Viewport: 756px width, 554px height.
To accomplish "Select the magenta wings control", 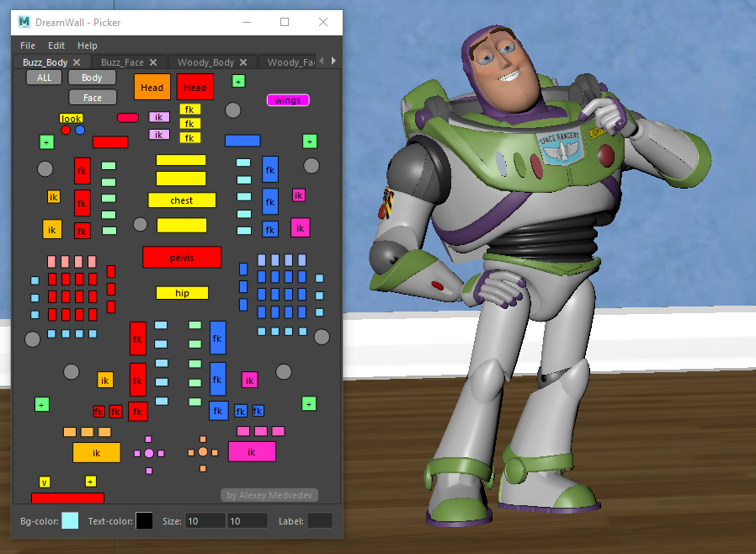I will coord(288,100).
